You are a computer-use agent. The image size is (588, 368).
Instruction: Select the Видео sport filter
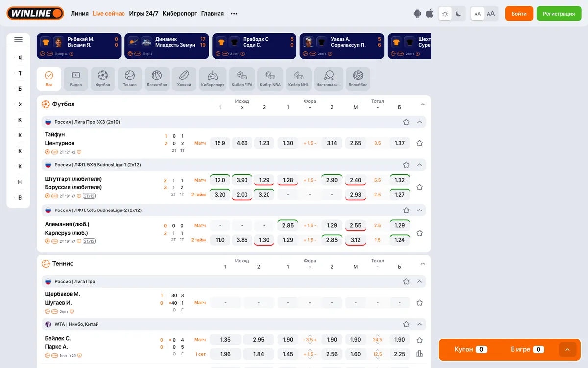(76, 79)
